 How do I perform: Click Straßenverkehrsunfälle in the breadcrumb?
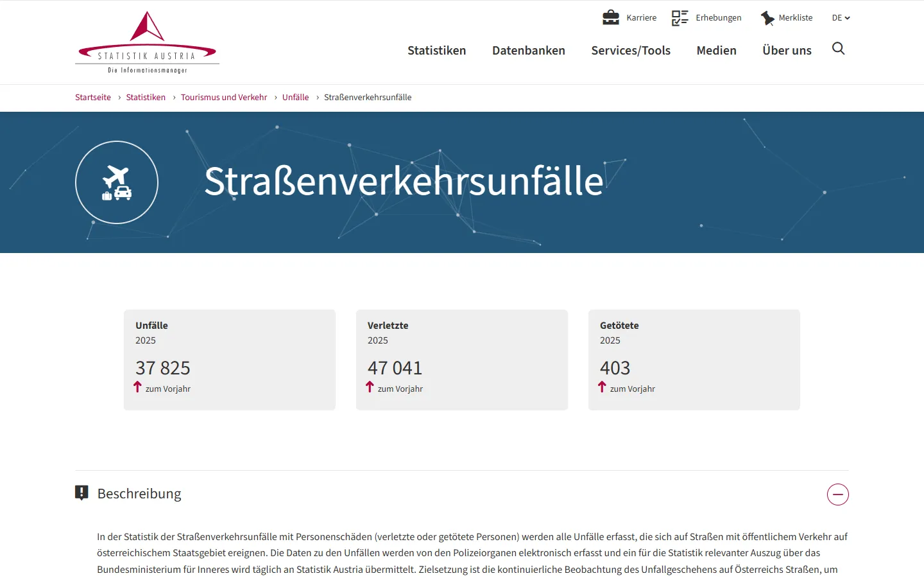coord(368,98)
